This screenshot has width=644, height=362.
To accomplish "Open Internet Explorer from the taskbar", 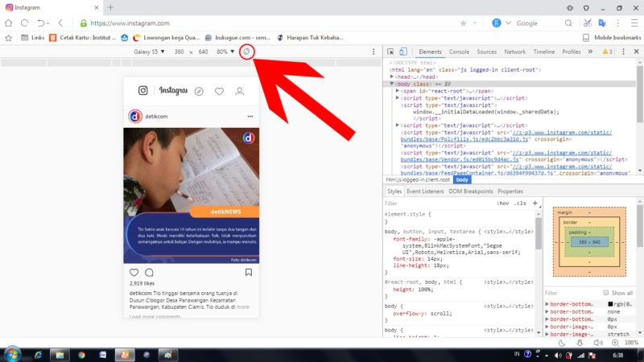I will (x=38, y=355).
